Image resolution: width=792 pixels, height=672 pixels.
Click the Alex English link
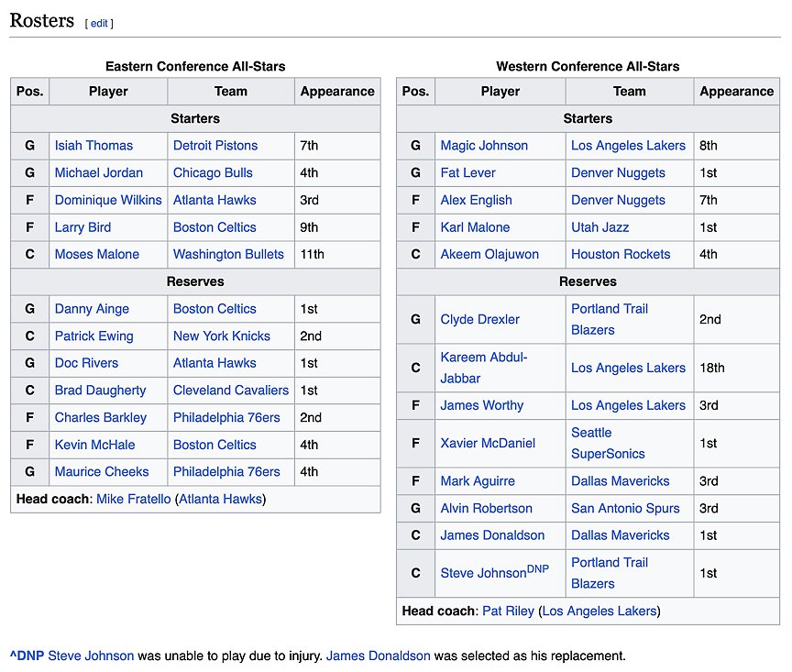point(476,200)
